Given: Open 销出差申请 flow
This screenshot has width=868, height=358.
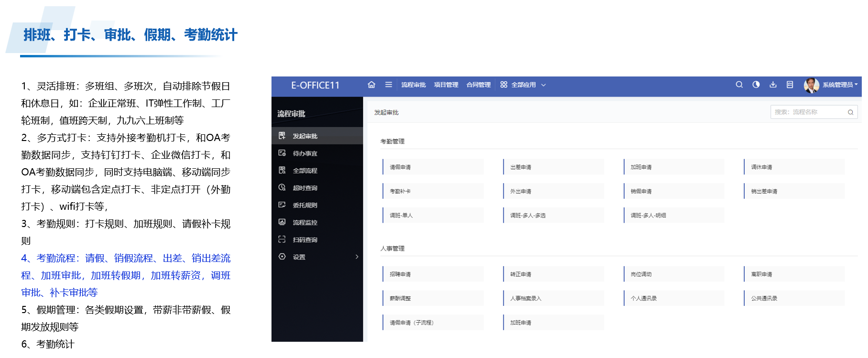Looking at the screenshot, I should 794,191.
